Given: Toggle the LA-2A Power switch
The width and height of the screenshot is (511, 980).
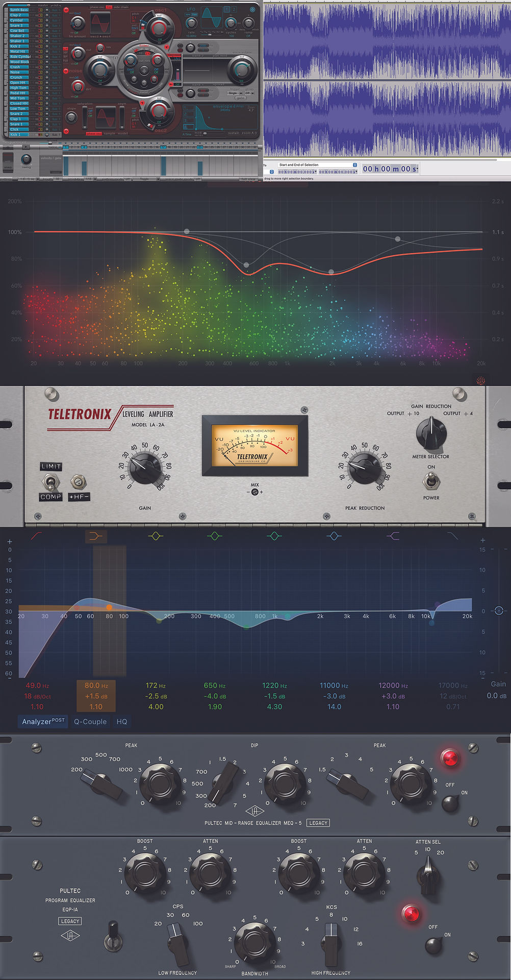Looking at the screenshot, I should 431,481.
